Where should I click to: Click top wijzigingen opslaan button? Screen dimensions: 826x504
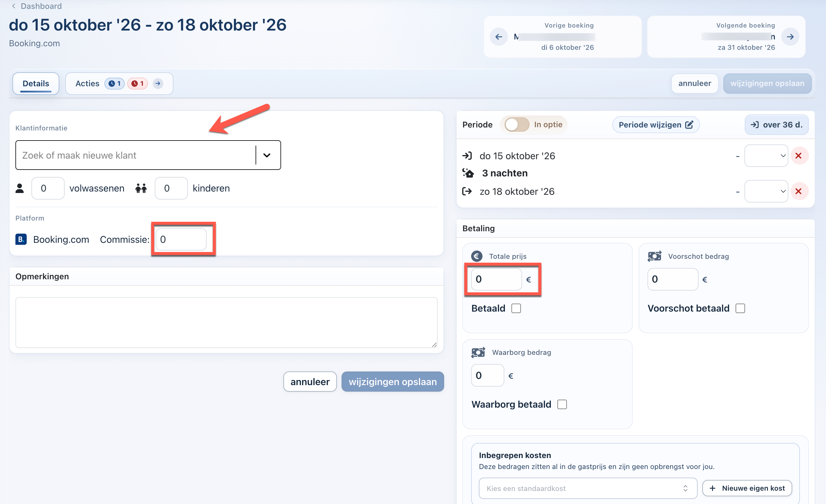tap(767, 83)
